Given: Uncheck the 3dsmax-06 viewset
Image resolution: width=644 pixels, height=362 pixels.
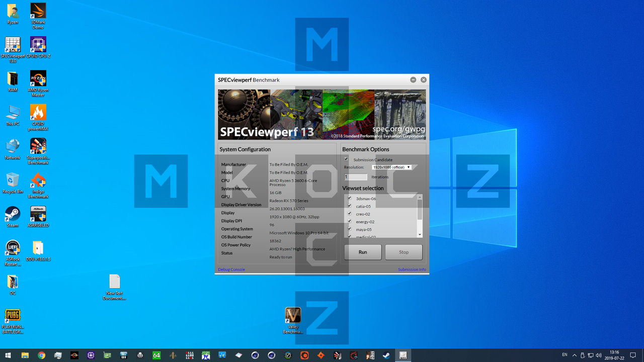Looking at the screenshot, I should click(x=349, y=198).
